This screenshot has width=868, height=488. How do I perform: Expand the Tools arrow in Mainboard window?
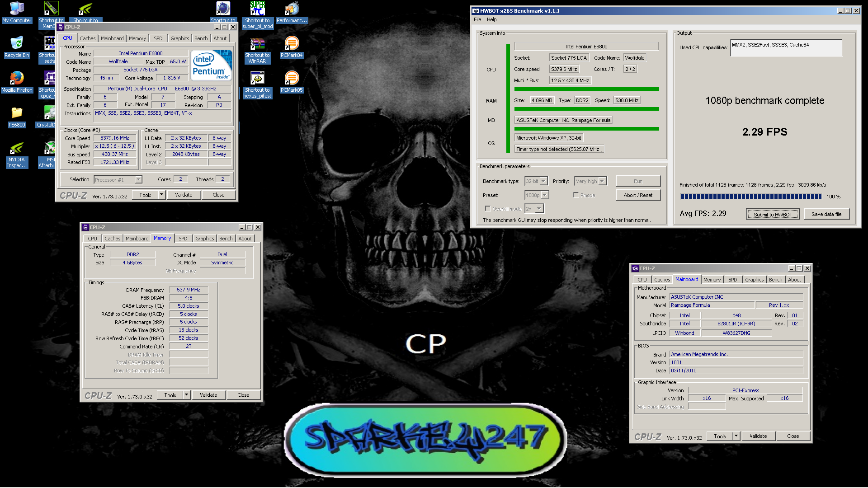point(736,436)
